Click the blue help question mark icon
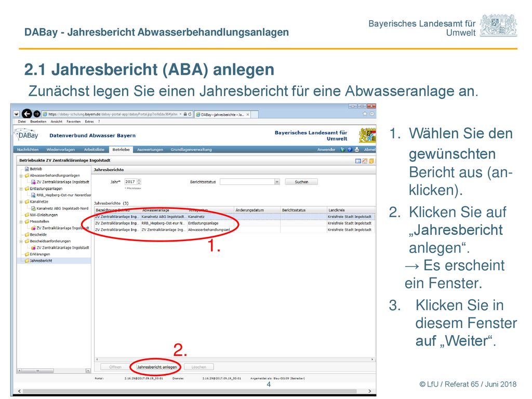Image resolution: width=532 pixels, height=399 pixels. point(350,150)
